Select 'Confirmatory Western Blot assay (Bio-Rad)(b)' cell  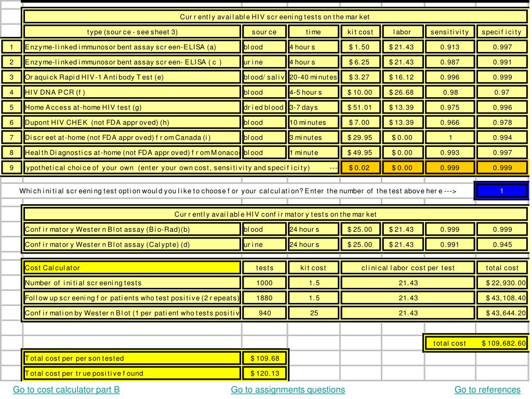tap(132, 229)
